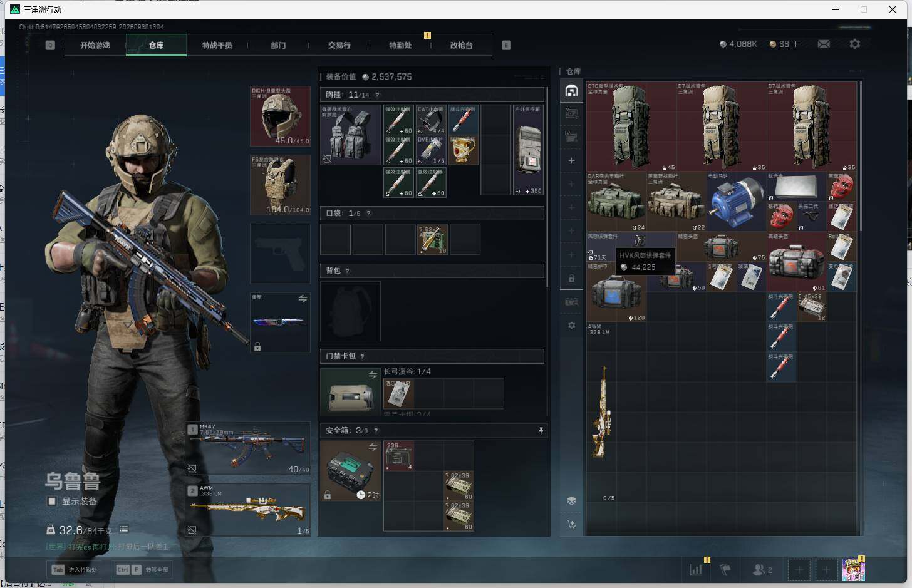912x588 pixels.
Task: Open the warehouse sort settings gear icon
Action: point(571,326)
